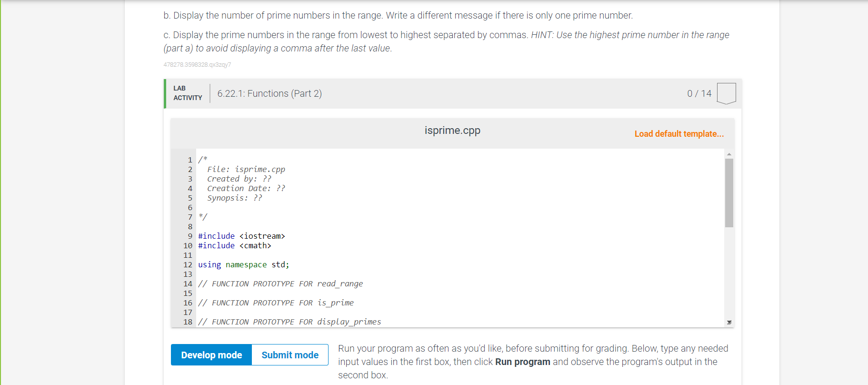The width and height of the screenshot is (868, 385).
Task: Click the read_range prototype comment line
Action: (x=280, y=284)
